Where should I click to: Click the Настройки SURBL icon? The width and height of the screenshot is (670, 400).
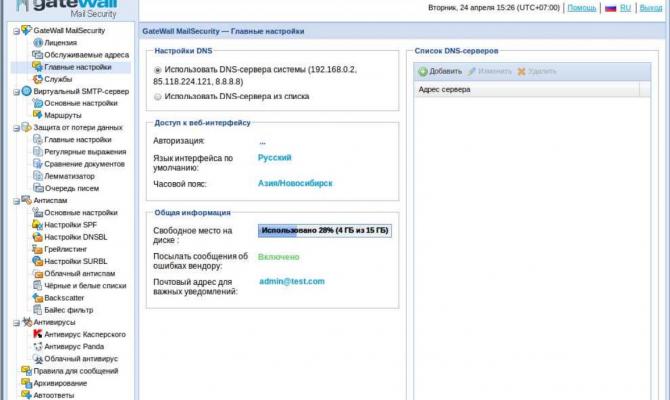click(x=38, y=261)
